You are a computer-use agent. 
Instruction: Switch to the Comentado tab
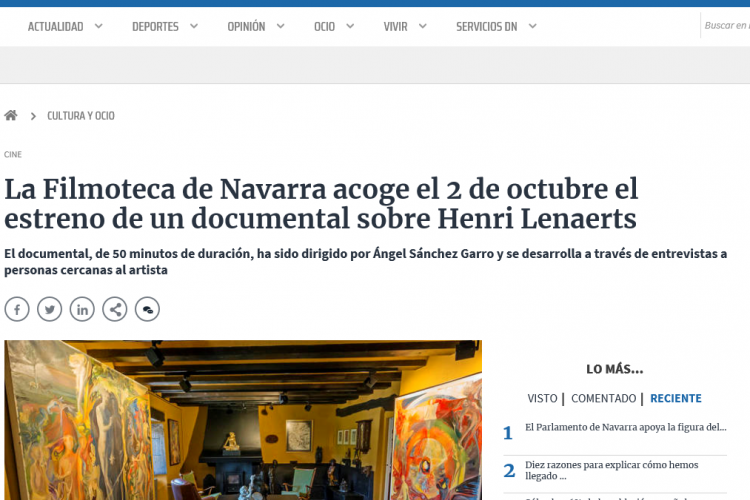(604, 398)
